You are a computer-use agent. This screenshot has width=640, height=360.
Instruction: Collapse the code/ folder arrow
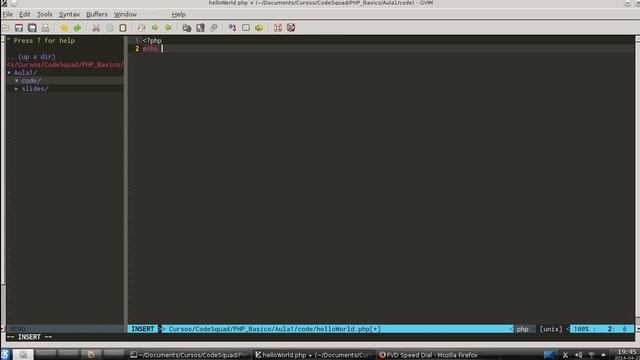click(17, 81)
